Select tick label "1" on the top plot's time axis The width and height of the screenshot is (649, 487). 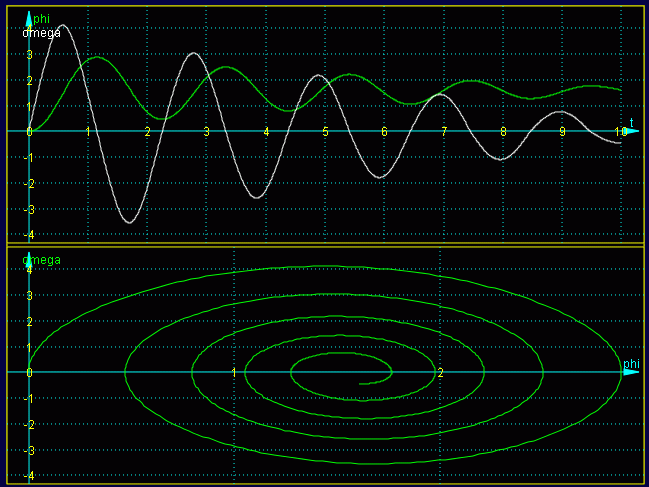coord(88,132)
